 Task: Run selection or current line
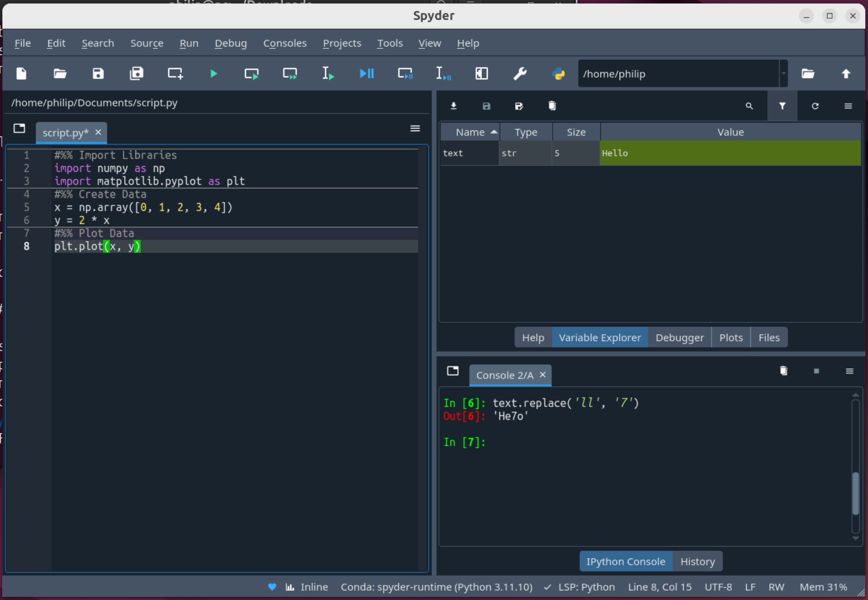(x=328, y=73)
